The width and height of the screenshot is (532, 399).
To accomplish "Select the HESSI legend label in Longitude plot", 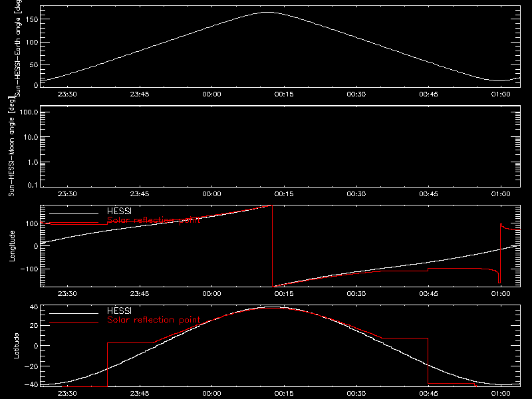I will 119,211.
